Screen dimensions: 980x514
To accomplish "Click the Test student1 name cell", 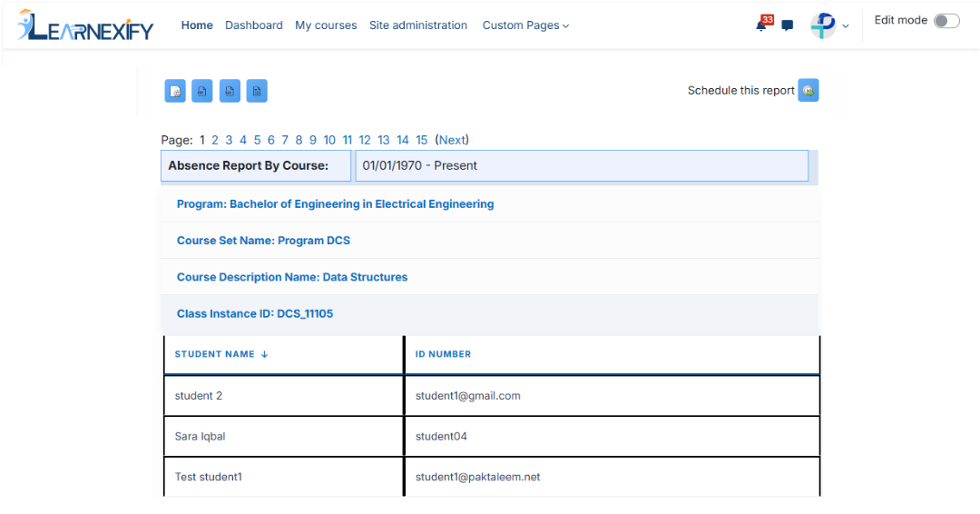I will click(284, 477).
